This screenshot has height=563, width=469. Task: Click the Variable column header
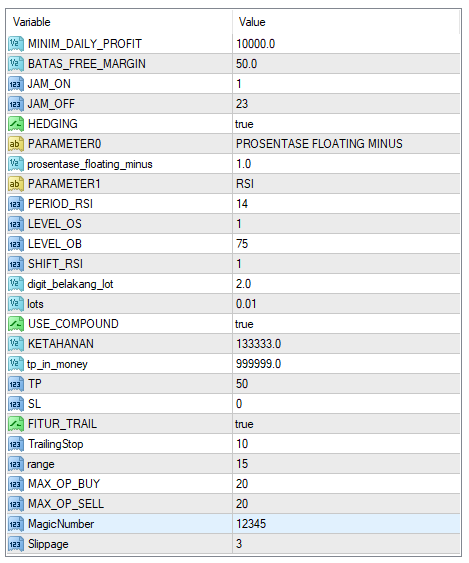click(x=119, y=22)
